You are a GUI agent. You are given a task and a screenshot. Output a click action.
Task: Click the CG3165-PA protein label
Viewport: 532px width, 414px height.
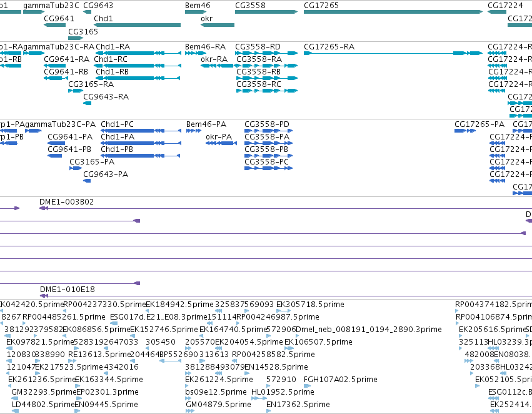[92, 162]
